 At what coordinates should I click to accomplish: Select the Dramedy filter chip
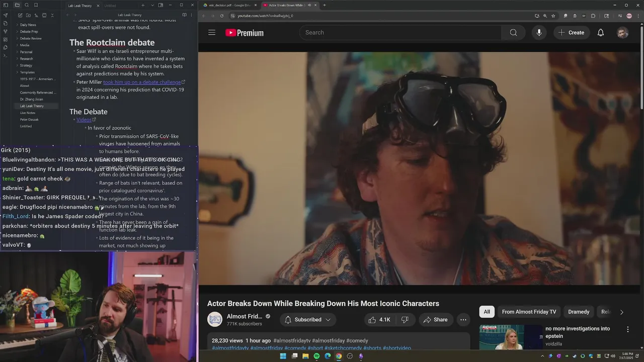579,312
